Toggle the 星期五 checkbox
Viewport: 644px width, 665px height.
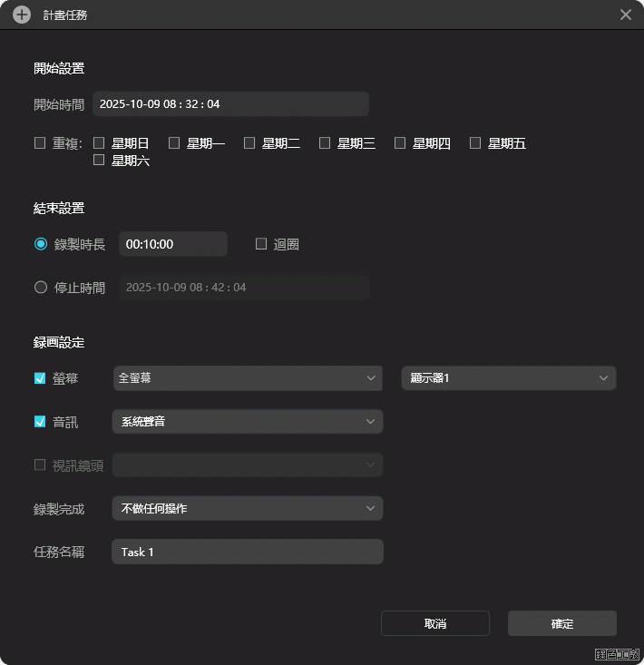click(476, 143)
